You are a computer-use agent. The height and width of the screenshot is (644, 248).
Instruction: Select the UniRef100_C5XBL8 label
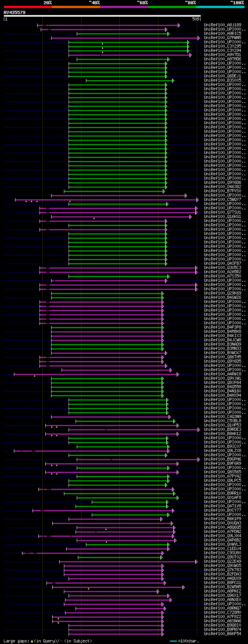[x=222, y=421]
